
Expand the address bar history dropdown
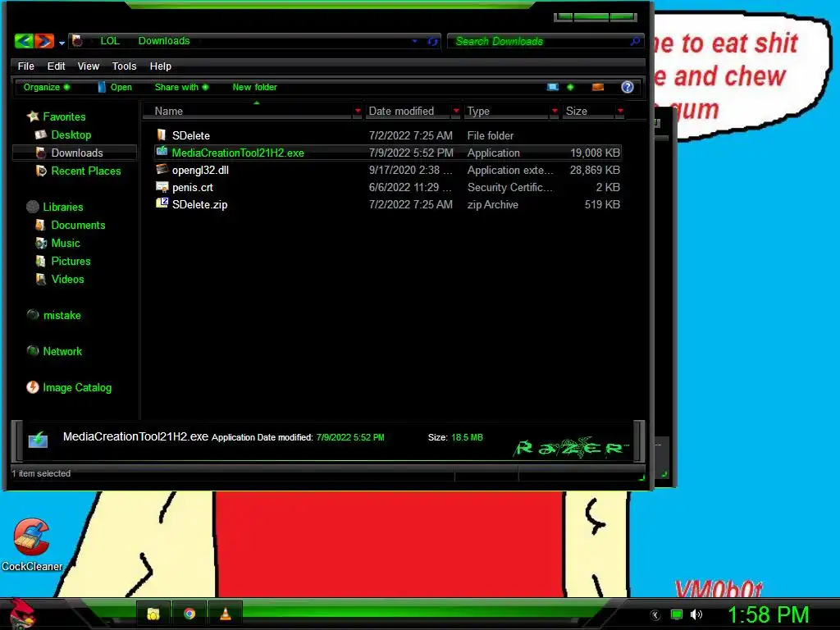[x=414, y=41]
